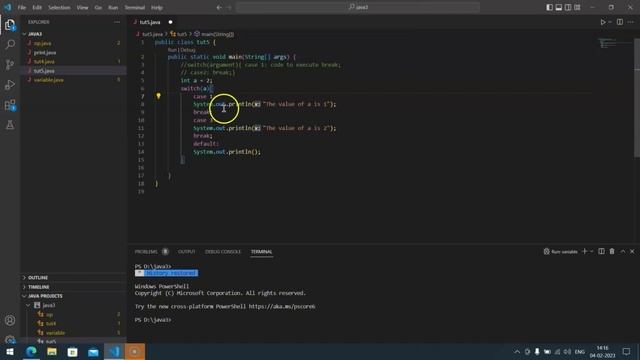Create a new terminal with plus icon
This screenshot has width=640, height=360.
[584, 251]
